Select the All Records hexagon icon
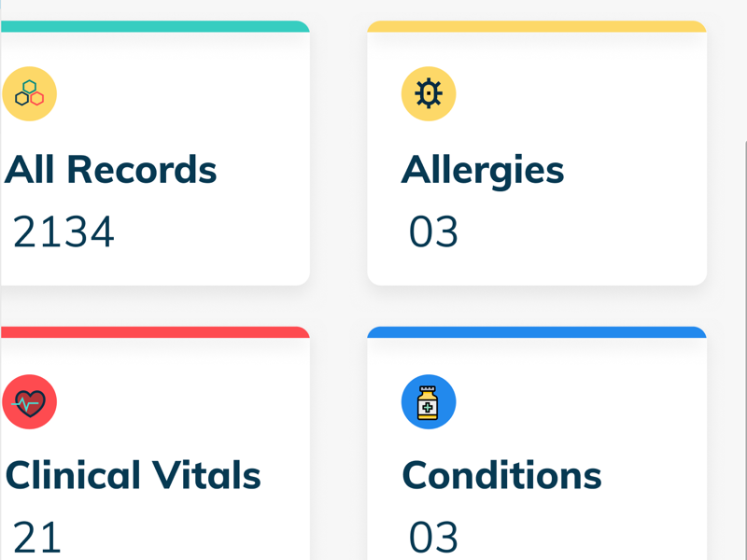The image size is (747, 560). (31, 93)
